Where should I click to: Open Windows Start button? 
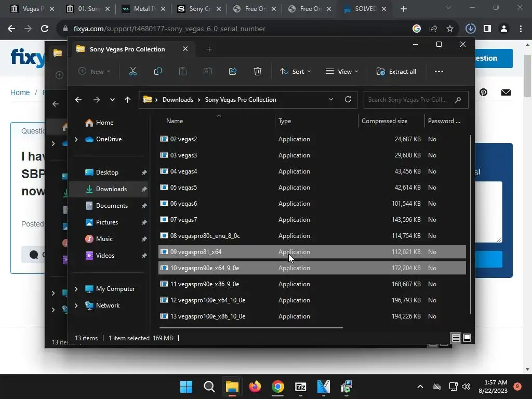pos(186,387)
